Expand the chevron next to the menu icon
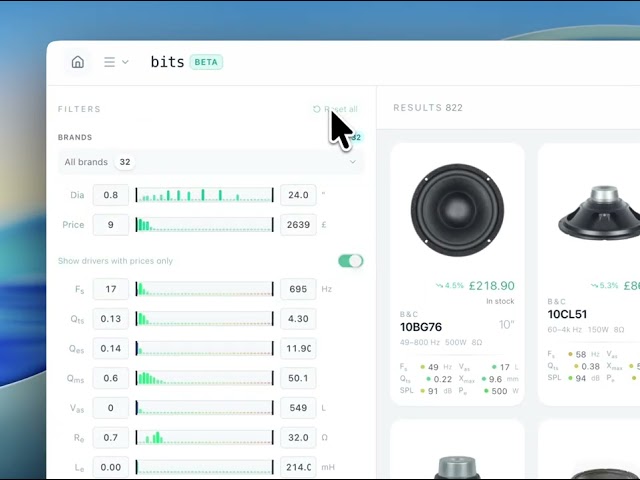Viewport: 640px width, 480px height. [x=125, y=62]
